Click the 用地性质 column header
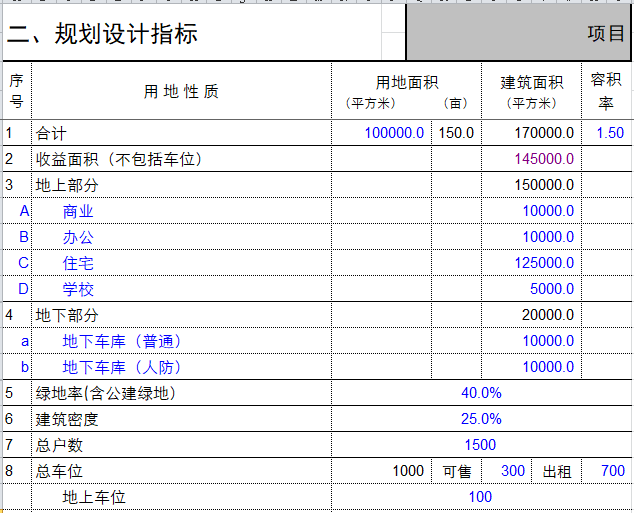The height and width of the screenshot is (513, 634). [x=181, y=92]
